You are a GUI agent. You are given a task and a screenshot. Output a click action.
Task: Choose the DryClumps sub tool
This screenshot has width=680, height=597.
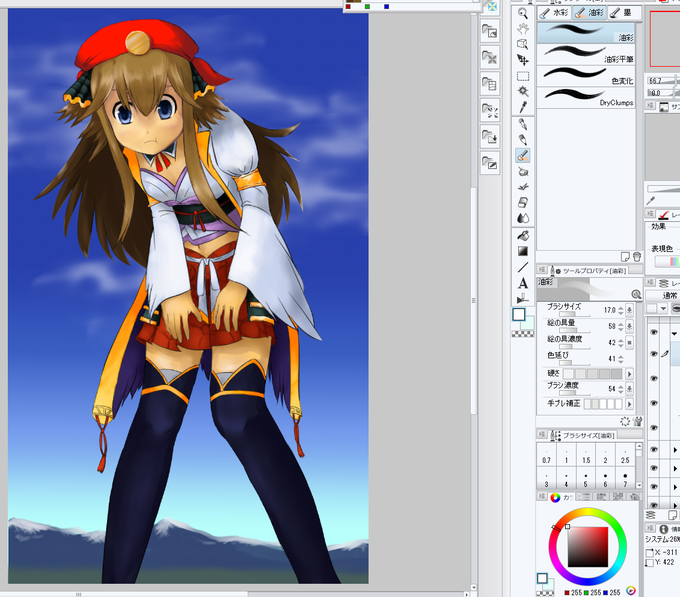pyautogui.click(x=586, y=98)
